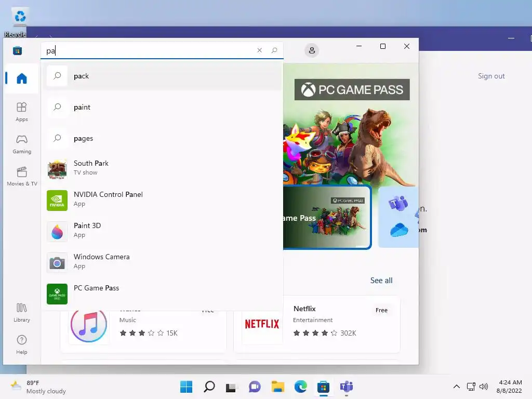Open the clock and date flyout
The image size is (532, 399).
point(509,387)
